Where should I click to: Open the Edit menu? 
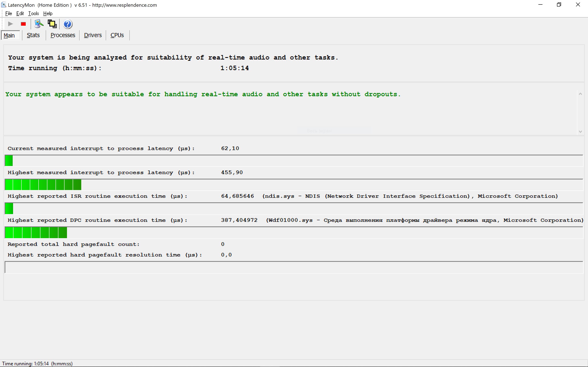coord(20,13)
